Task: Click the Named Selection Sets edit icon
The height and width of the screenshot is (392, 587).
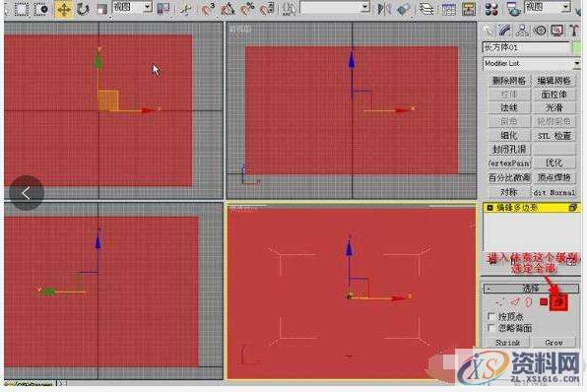Action: 289,9
